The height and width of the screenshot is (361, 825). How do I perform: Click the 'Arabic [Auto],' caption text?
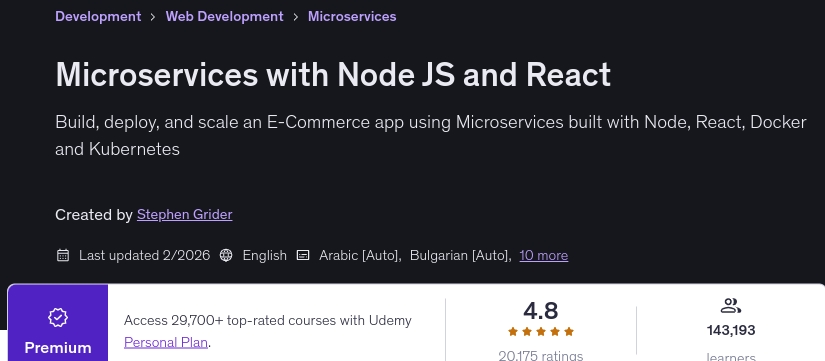[x=360, y=256]
